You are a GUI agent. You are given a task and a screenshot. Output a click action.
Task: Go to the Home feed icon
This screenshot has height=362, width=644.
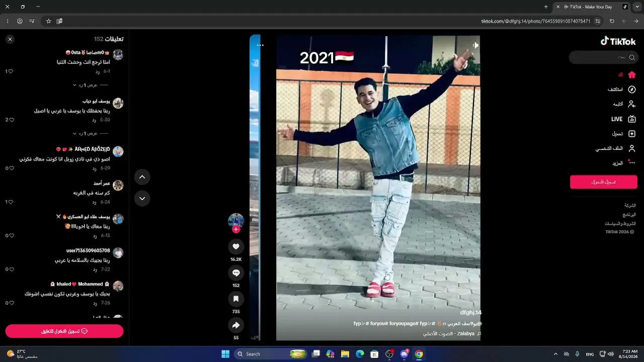(632, 75)
